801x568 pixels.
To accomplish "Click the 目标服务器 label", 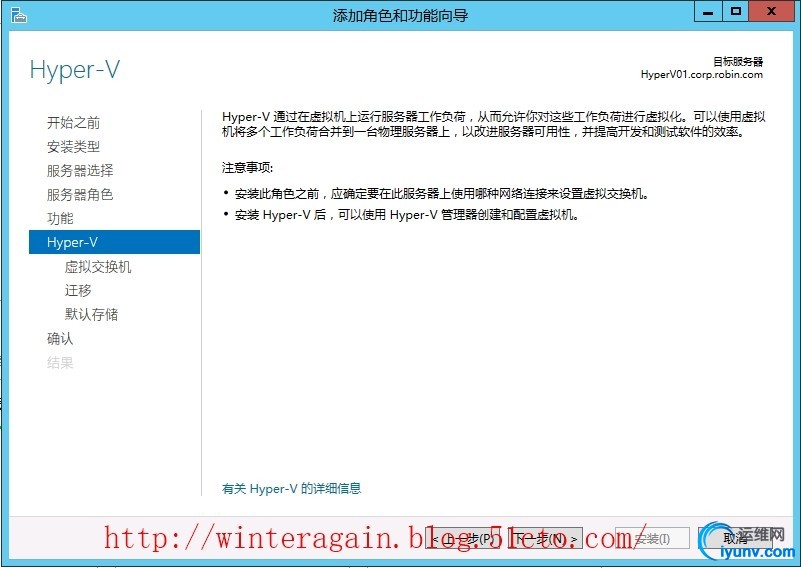I will 738,62.
